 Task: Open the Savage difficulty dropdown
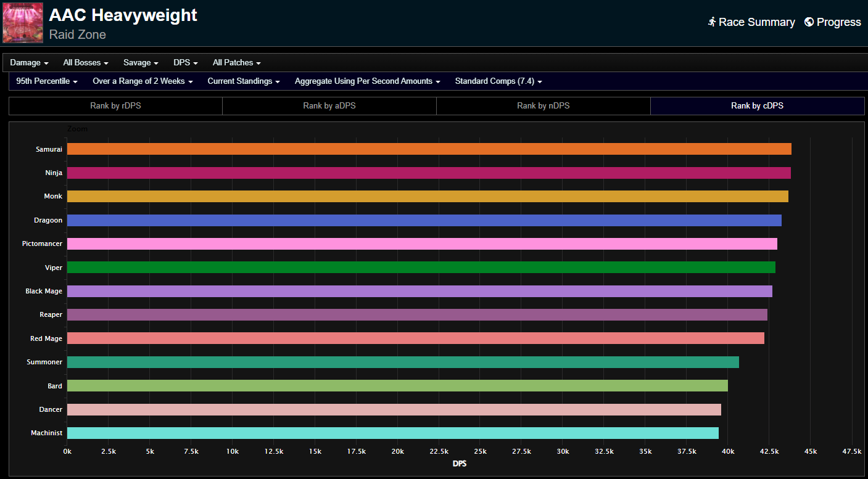point(141,63)
